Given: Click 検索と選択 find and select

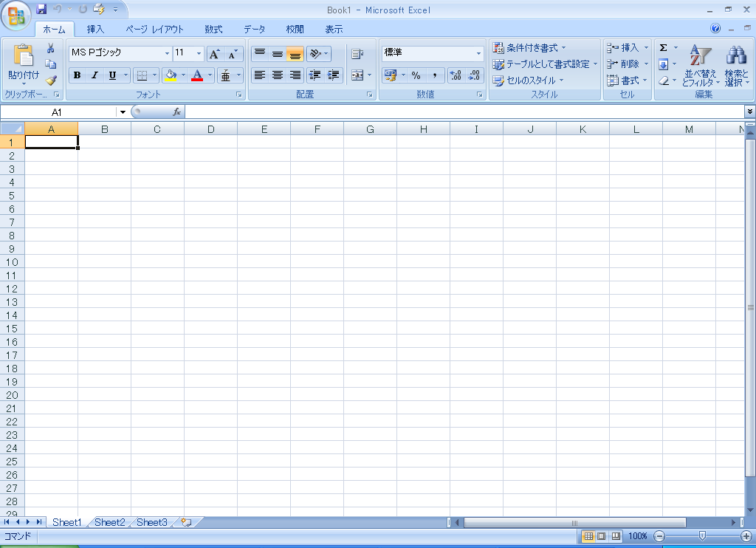Looking at the screenshot, I should pyautogui.click(x=737, y=66).
